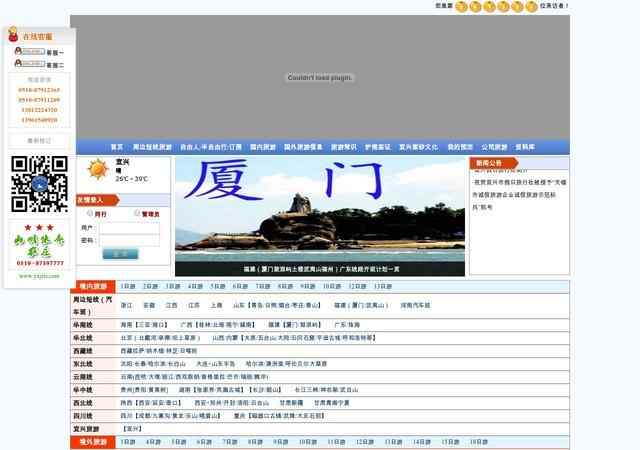Click 14日游 in the overseas travel row

[x=422, y=442]
